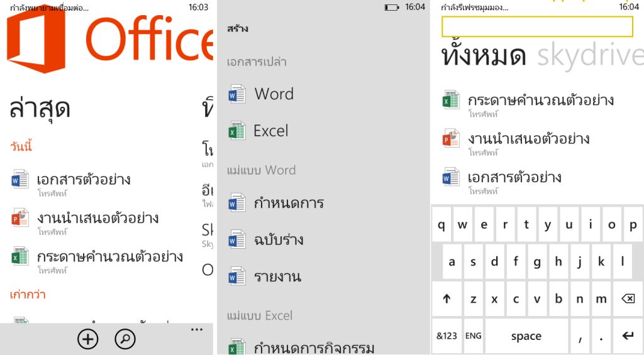
Task: Tap the a key
Action: pyautogui.click(x=452, y=261)
